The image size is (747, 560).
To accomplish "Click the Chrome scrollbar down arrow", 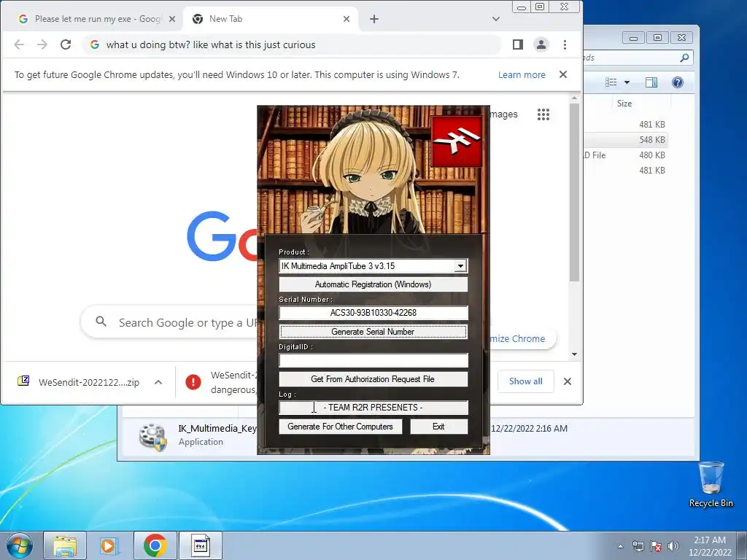I will [575, 354].
